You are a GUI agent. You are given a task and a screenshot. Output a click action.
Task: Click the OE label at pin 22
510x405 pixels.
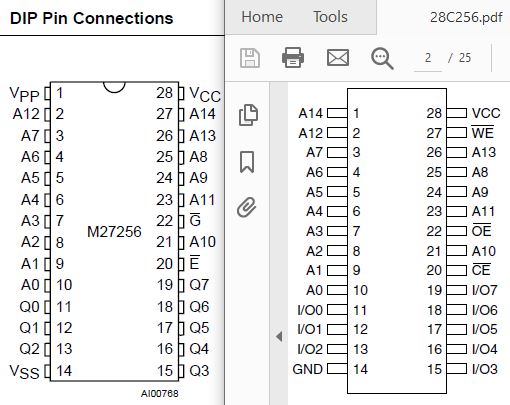pyautogui.click(x=481, y=230)
